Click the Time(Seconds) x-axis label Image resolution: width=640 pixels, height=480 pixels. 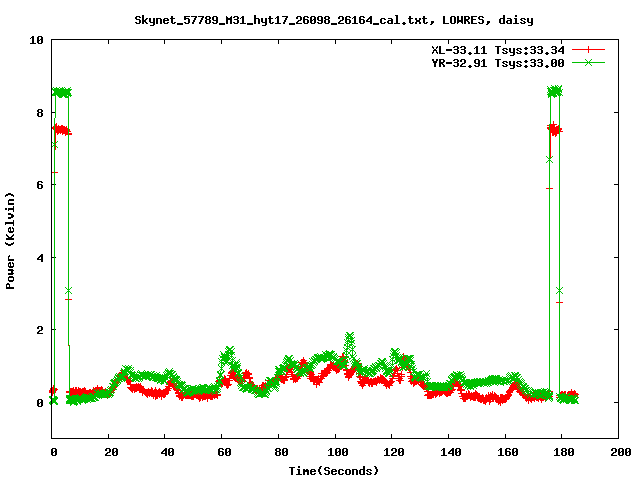(334, 471)
